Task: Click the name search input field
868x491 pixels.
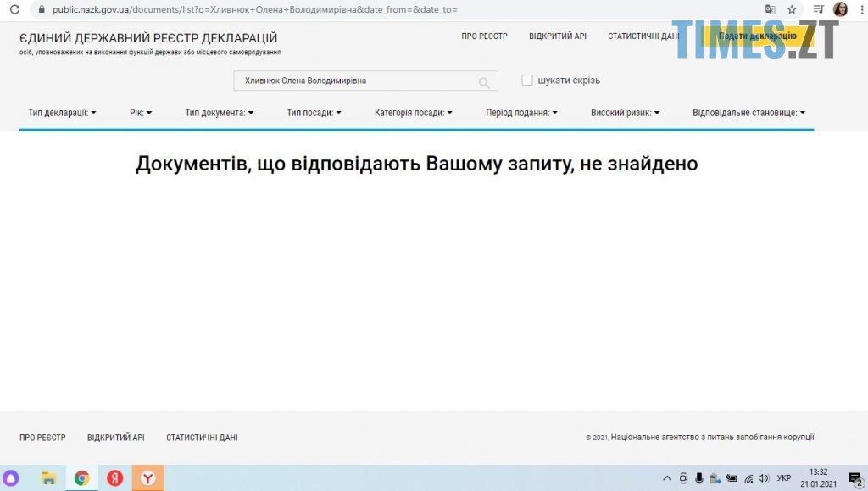Action: pos(356,81)
